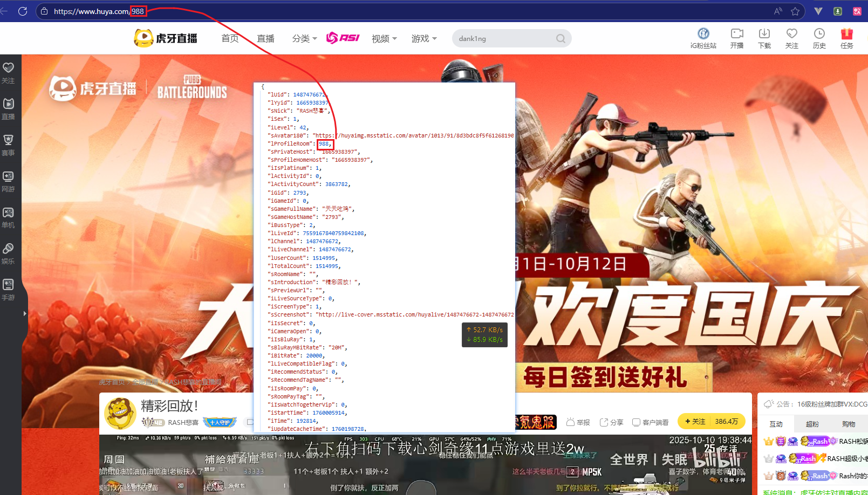Click the 虎牙首页 breadcrumb link
The height and width of the screenshot is (495, 868).
tap(112, 382)
